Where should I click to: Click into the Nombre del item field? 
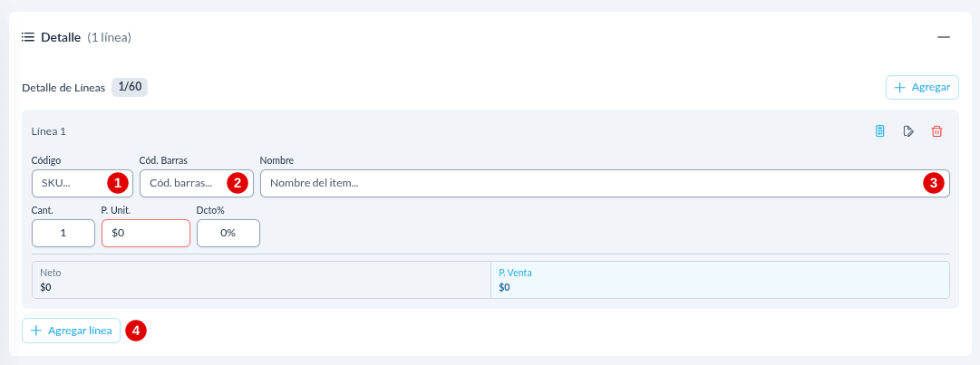click(x=605, y=184)
